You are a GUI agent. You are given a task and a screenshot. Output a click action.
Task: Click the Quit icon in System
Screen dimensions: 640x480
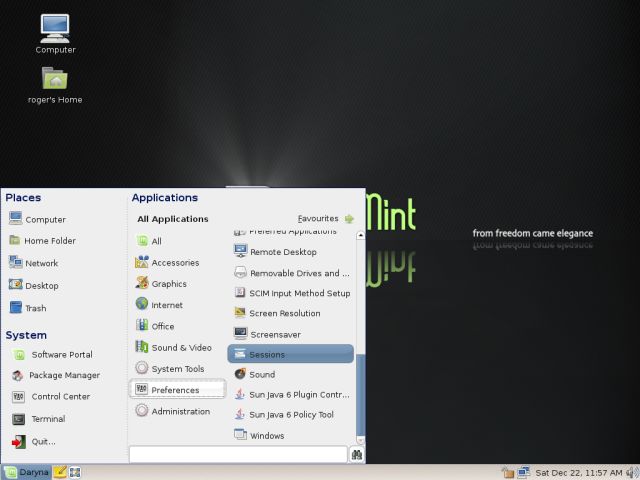[x=18, y=442]
